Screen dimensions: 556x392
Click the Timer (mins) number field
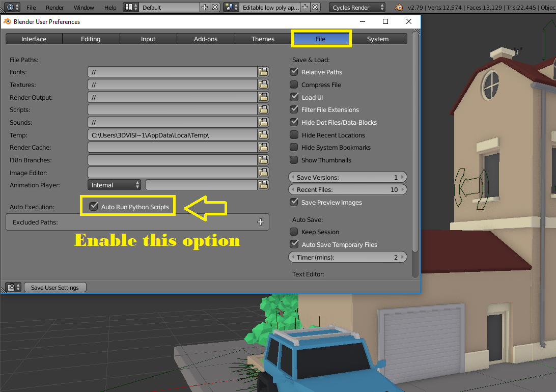[x=347, y=257]
